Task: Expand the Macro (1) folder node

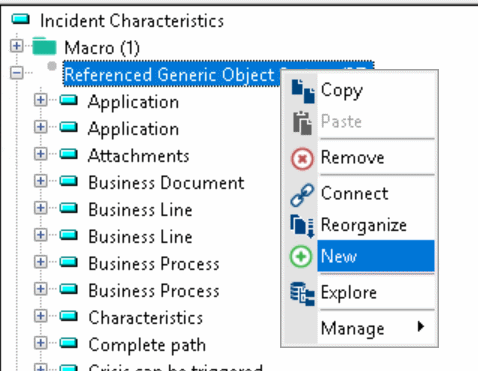Action: click(17, 46)
